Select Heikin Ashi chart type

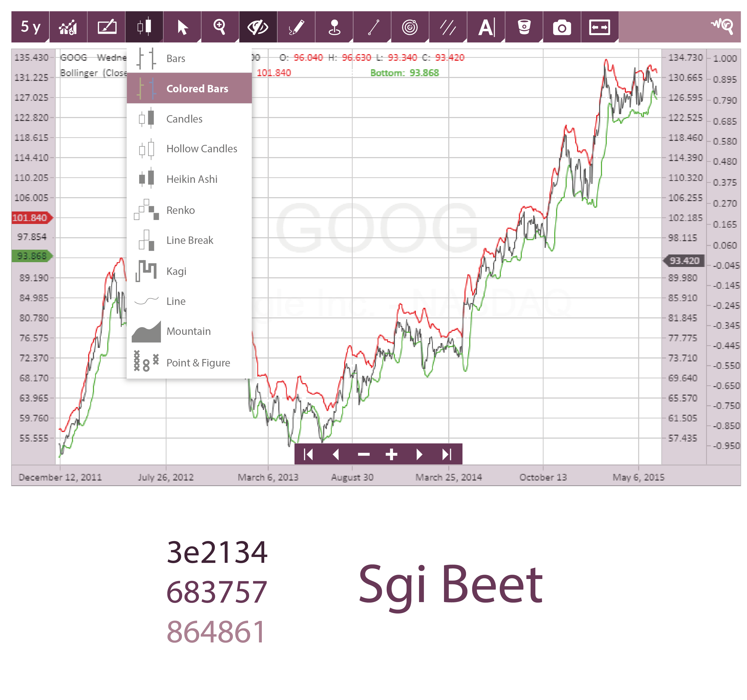(192, 179)
